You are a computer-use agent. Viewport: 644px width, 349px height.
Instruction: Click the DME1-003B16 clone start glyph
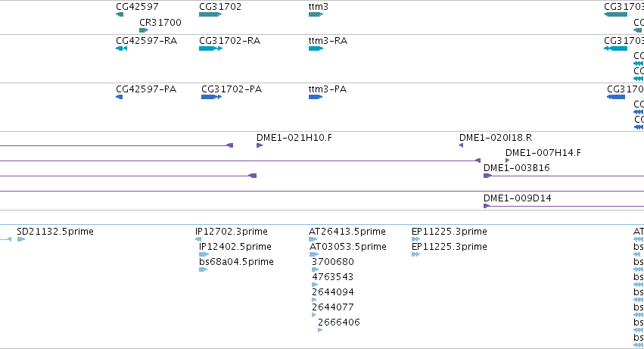click(x=487, y=176)
